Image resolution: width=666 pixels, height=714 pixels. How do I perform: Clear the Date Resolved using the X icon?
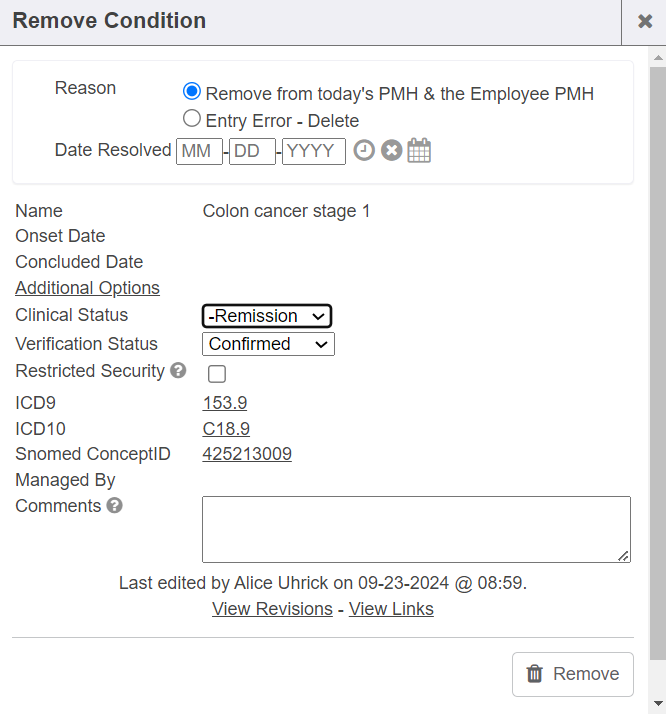391,151
